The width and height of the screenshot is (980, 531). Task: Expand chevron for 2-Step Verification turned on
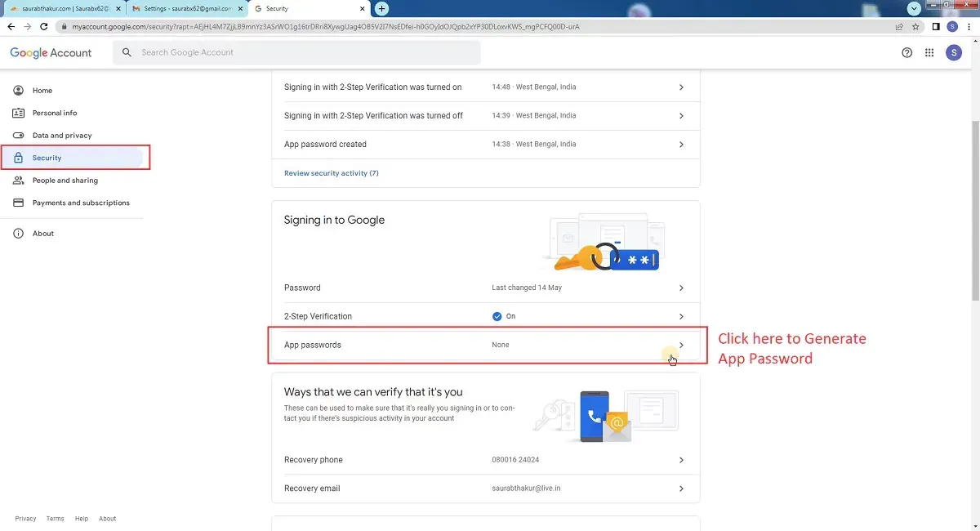681,87
